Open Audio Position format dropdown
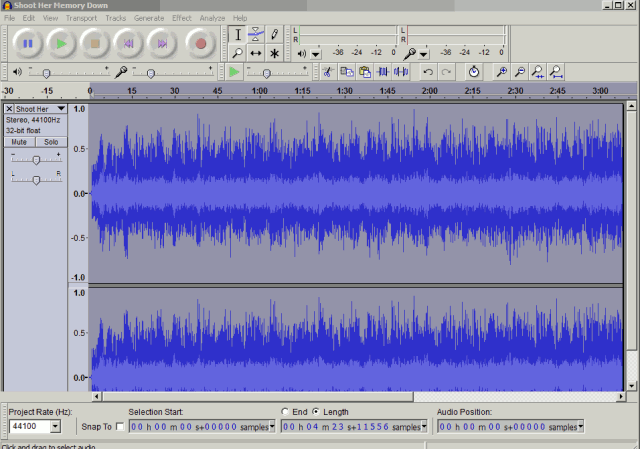This screenshot has height=449, width=640. [580, 427]
